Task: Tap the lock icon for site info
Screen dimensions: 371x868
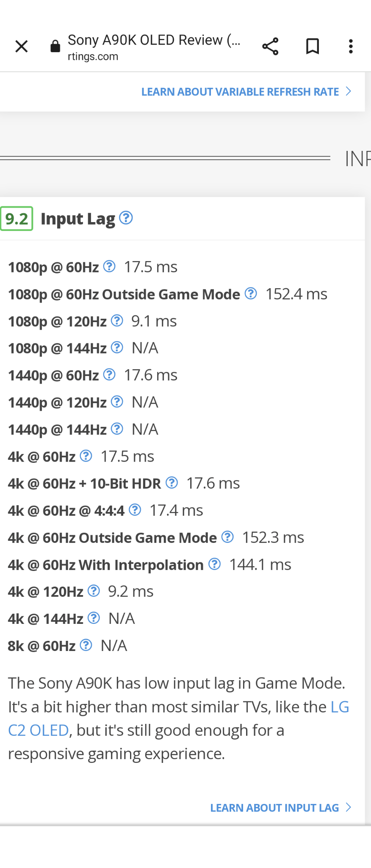Action: [55, 46]
